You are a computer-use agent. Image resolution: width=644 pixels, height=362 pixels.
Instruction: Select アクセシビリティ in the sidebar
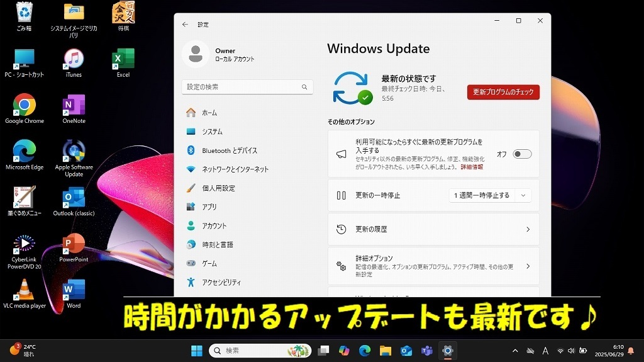(247, 282)
